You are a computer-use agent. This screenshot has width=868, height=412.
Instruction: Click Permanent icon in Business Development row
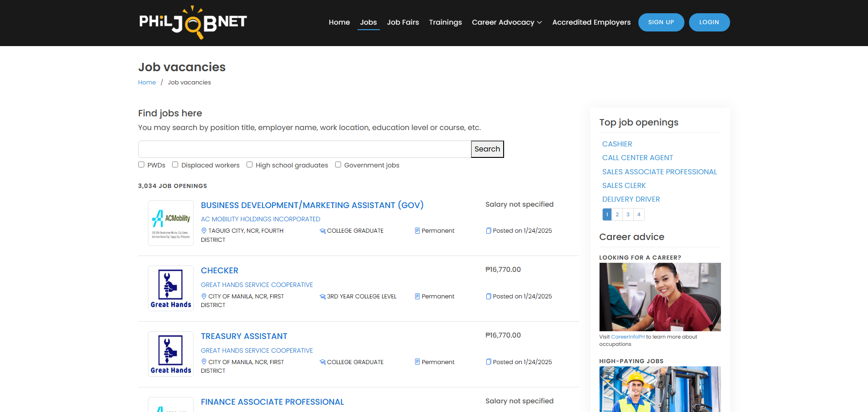pyautogui.click(x=417, y=230)
